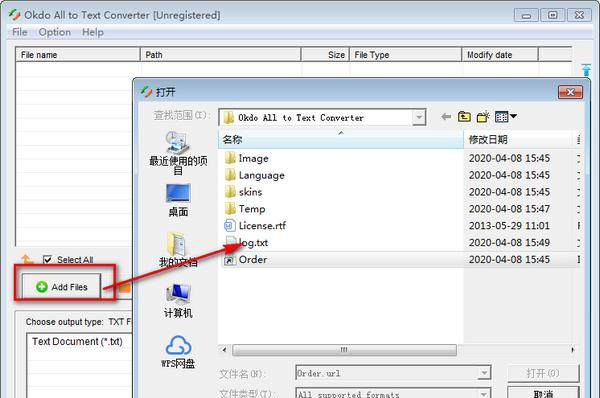The width and height of the screenshot is (600, 398).
Task: Click the 打开 (Open) button
Action: (543, 373)
